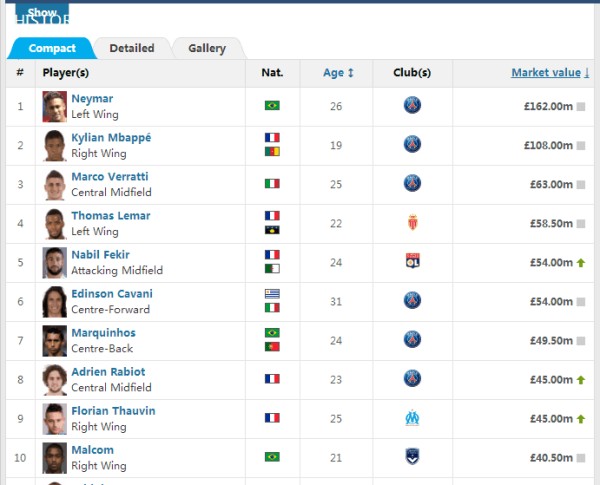Screen dimensions: 600x485
Task: Open the Olympique Marseille crest beside Thauvin
Action: (x=412, y=418)
